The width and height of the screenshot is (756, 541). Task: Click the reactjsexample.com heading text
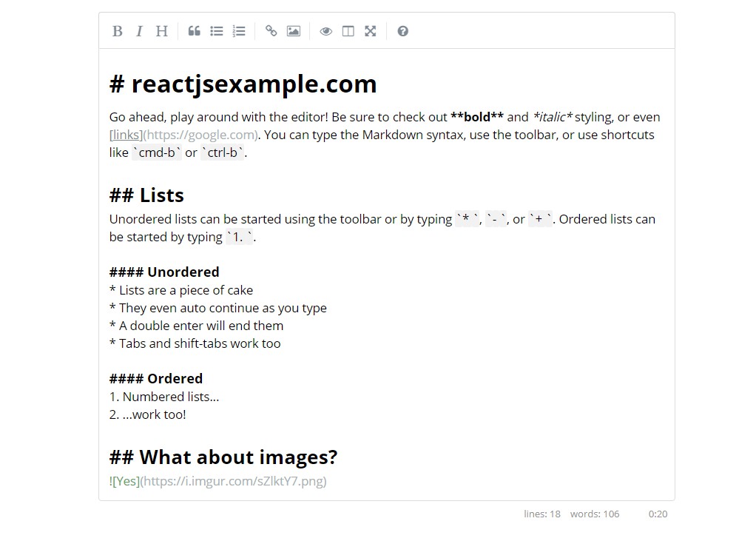pyautogui.click(x=244, y=84)
